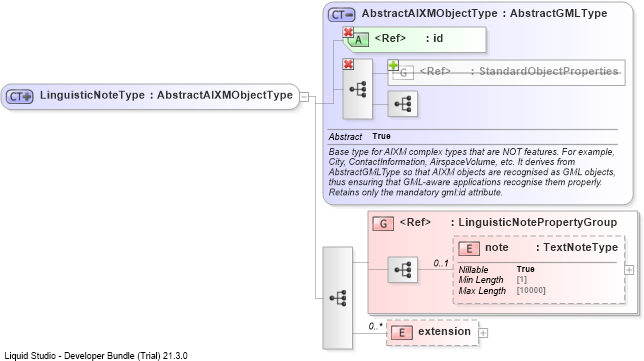The width and height of the screenshot is (644, 361).
Task: Select the G icon of StandardObjectProperties
Action: click(x=403, y=73)
